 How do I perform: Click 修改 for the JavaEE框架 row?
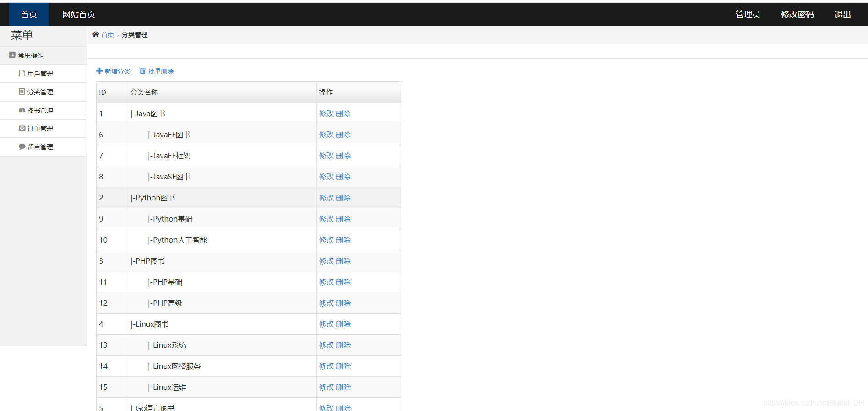pyautogui.click(x=326, y=156)
